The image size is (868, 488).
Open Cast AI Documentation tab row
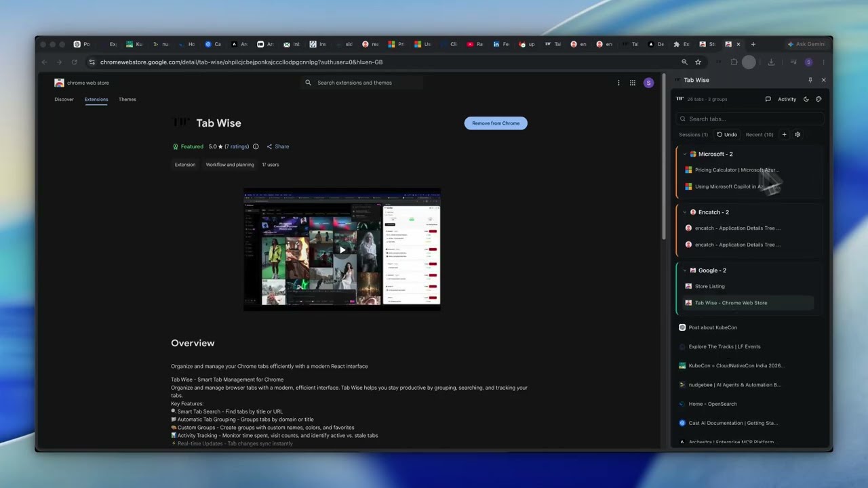[x=749, y=423]
